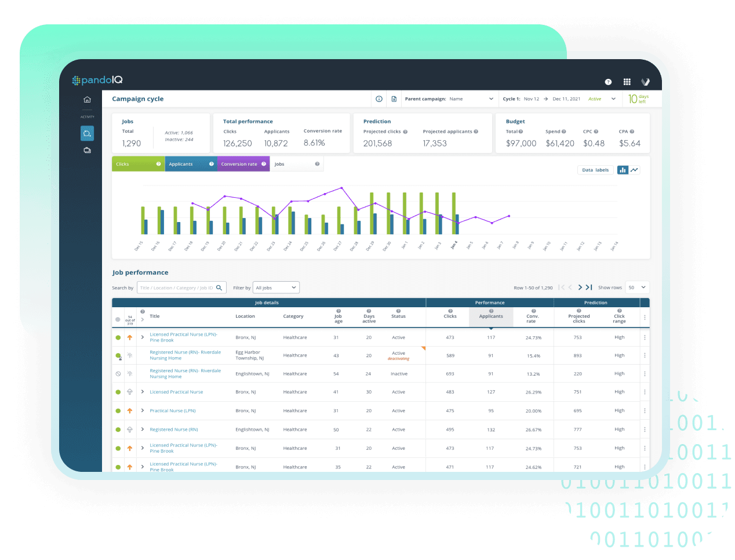Open the info icon beside Parent campaign
Viewport: 735px width, 560px height.
click(379, 99)
